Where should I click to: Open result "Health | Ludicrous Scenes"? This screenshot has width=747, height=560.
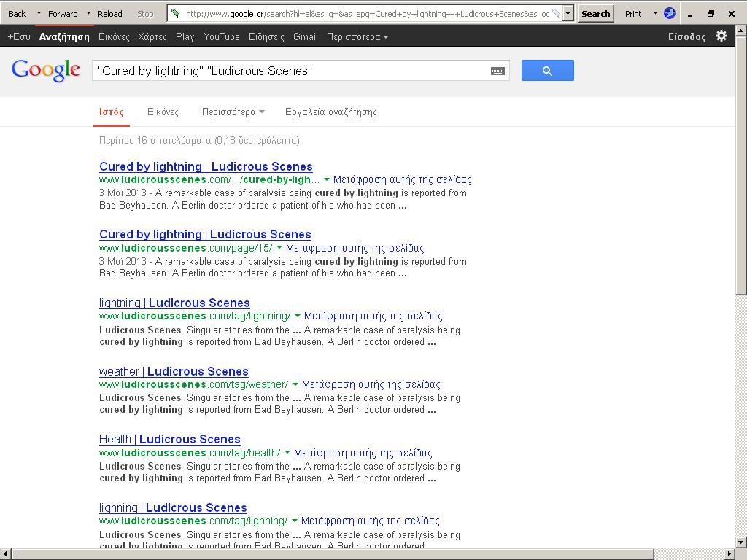[x=169, y=439]
